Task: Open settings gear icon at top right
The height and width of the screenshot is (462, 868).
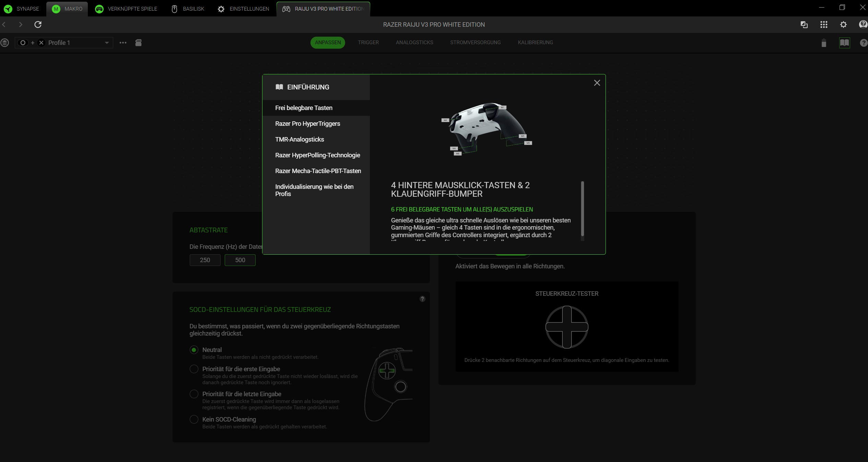Action: pyautogui.click(x=843, y=24)
